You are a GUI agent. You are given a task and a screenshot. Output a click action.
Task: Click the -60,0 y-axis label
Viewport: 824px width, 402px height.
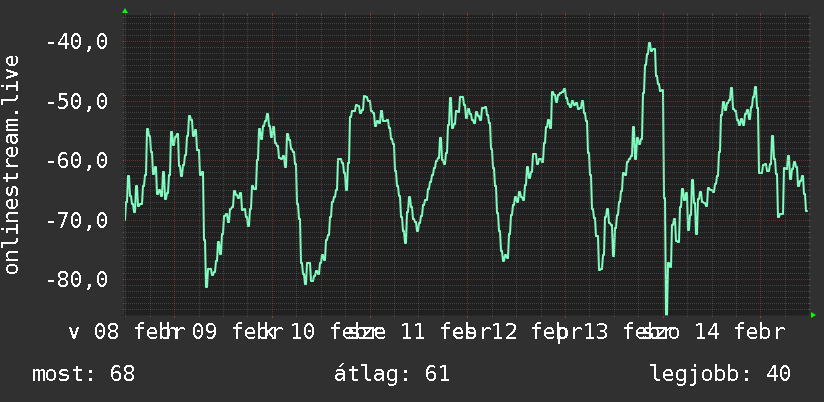click(x=77, y=160)
